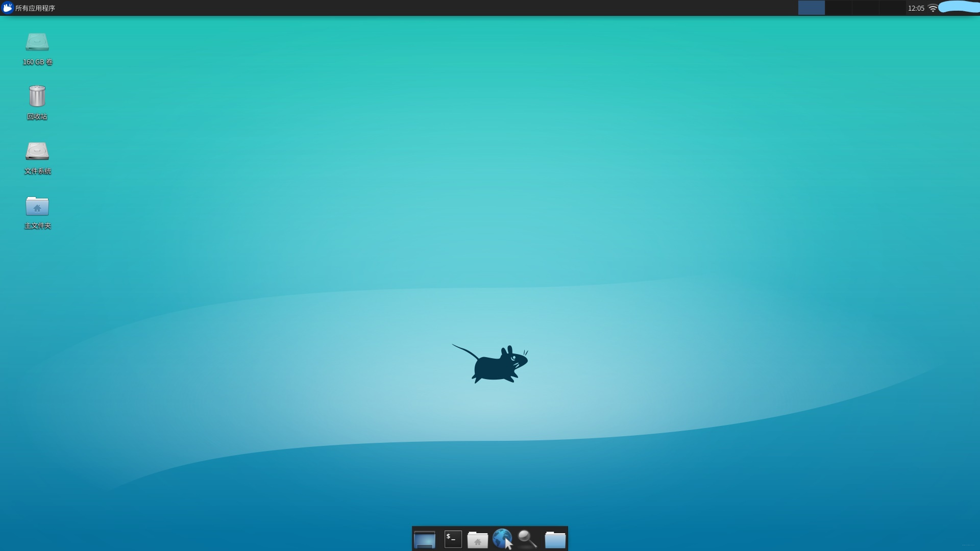980x551 pixels.
Task: Switch to the first highlighted workspace
Action: click(x=812, y=8)
